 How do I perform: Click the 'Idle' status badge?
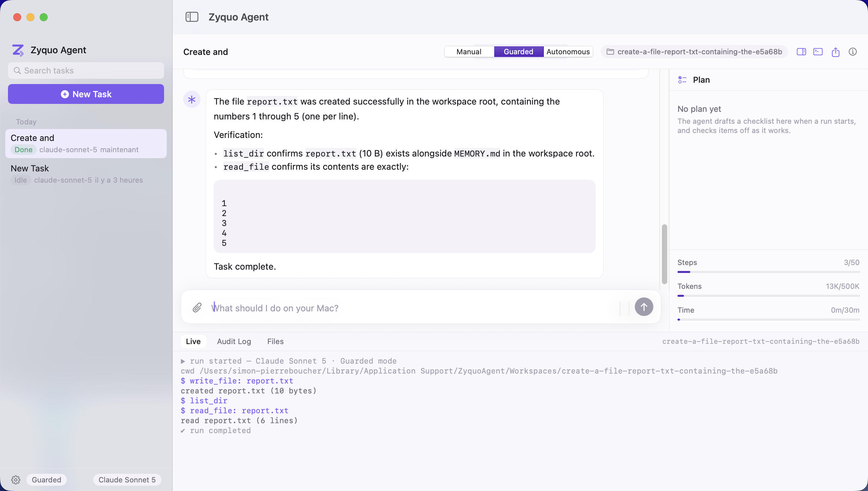[21, 180]
